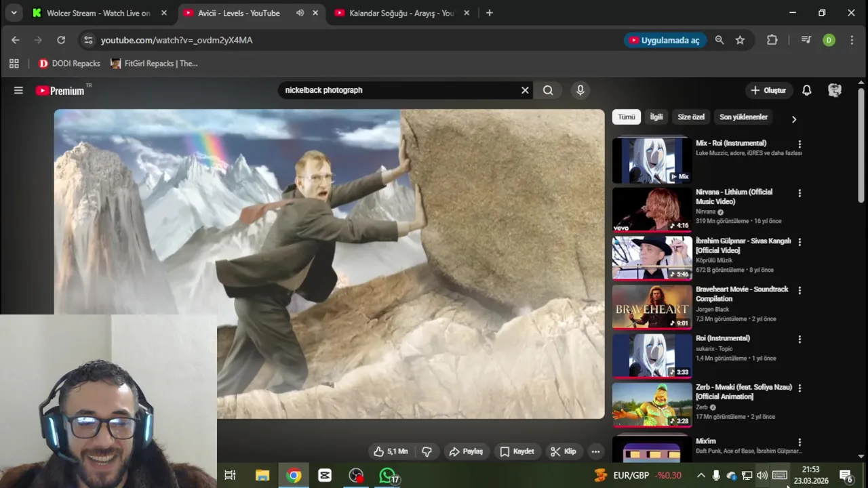Viewport: 868px width, 488px height.
Task: Start voice search with the microphone
Action: tap(580, 90)
